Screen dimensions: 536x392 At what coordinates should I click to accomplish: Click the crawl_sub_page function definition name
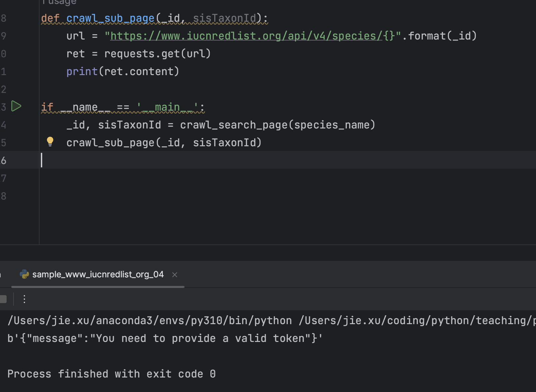pyautogui.click(x=110, y=18)
